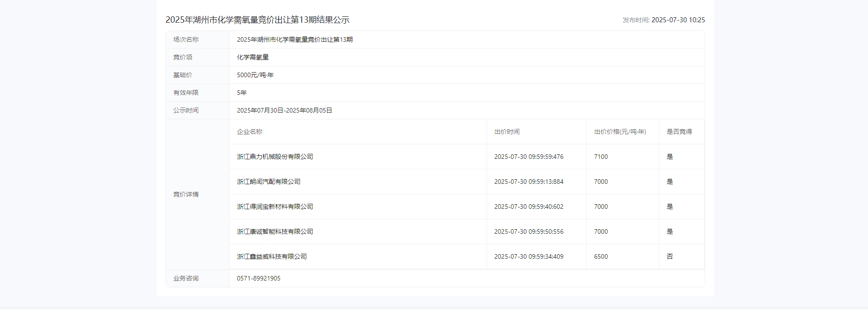This screenshot has height=310, width=868.
Task: Click the base price 5000元/吨·年
Action: coord(255,75)
